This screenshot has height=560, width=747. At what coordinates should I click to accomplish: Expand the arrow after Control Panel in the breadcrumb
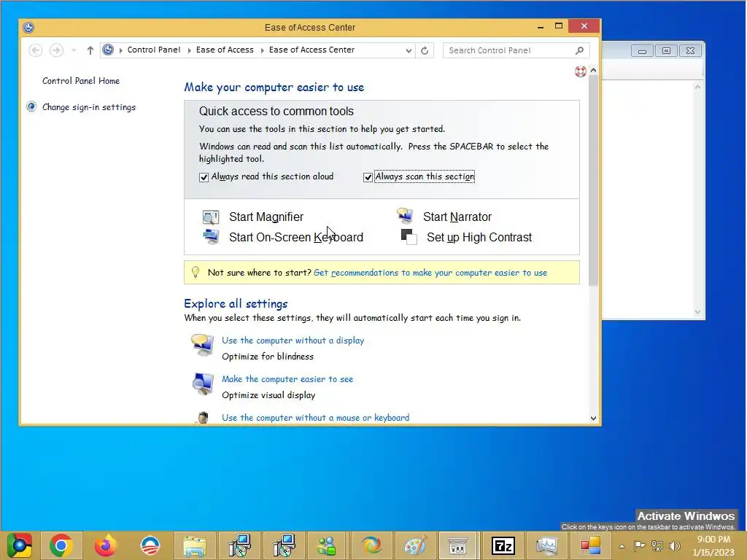click(x=189, y=50)
